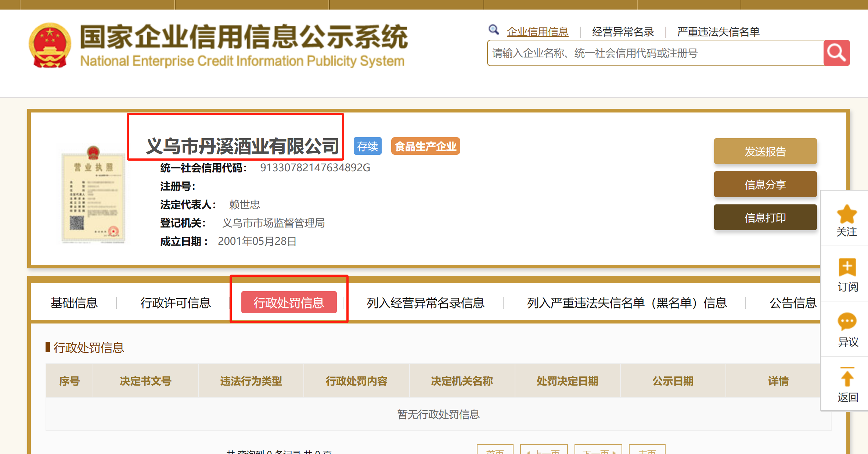Click the 国家企业信用信息公示系统 site title
Image resolution: width=868 pixels, height=454 pixels.
[x=244, y=37]
